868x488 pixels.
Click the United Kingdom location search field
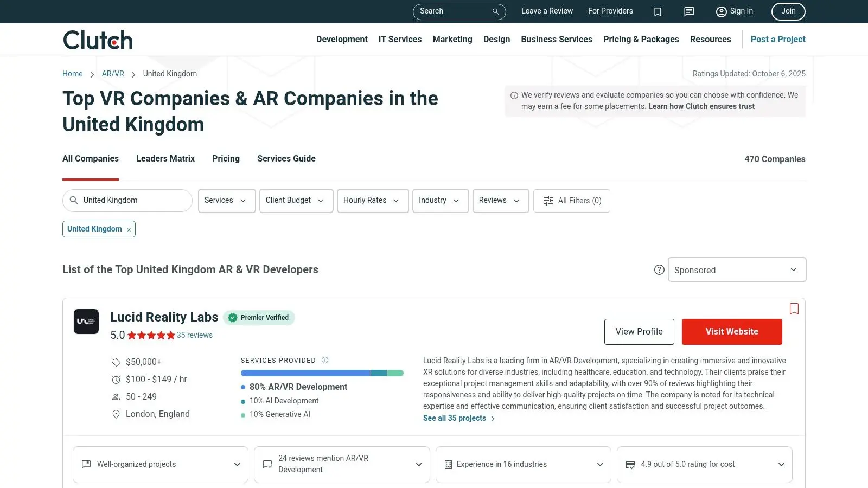click(127, 200)
